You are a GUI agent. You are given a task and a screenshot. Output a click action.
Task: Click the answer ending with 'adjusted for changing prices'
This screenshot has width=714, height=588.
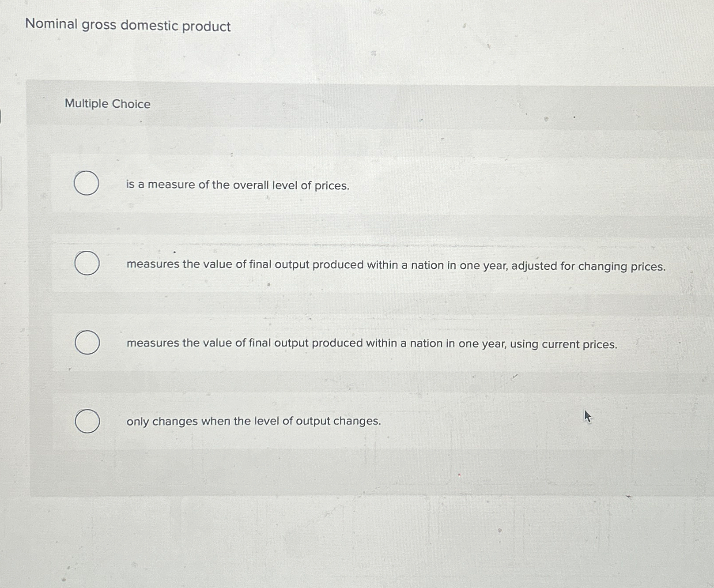click(395, 266)
